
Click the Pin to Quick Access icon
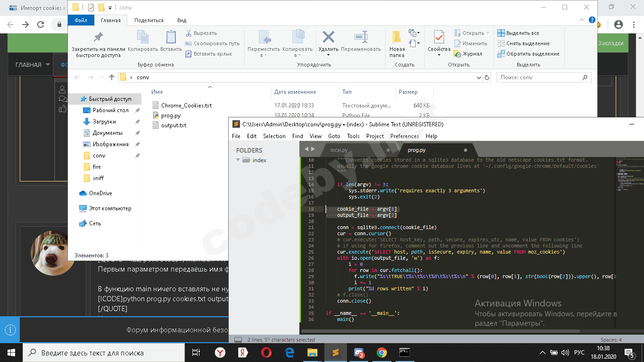coord(98,38)
